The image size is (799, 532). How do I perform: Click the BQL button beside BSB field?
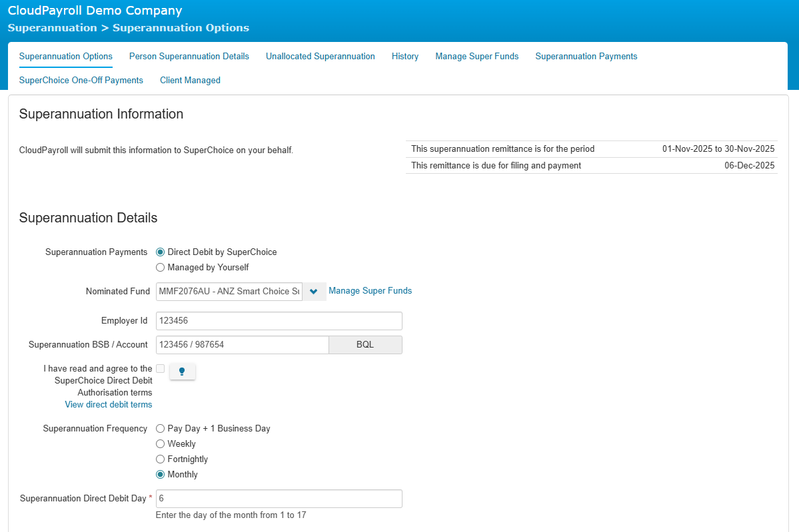tap(365, 345)
